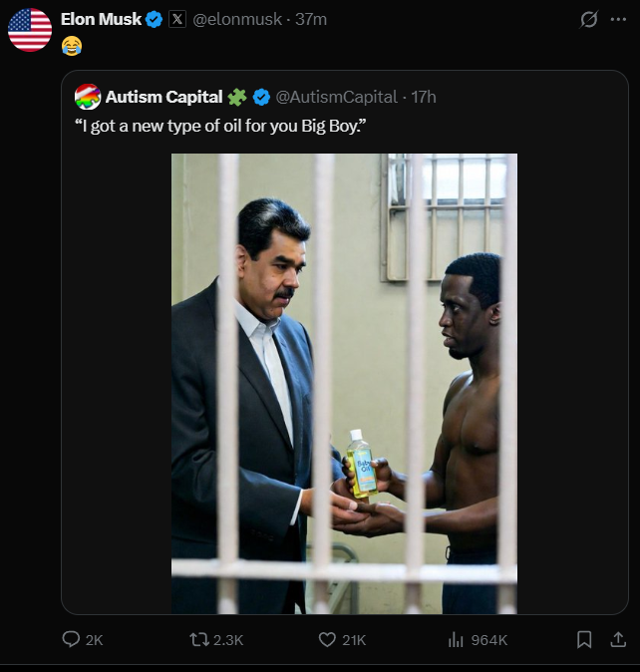Screen dimensions: 640x672
Task: Open the Autism Capital display name
Action: [163, 97]
